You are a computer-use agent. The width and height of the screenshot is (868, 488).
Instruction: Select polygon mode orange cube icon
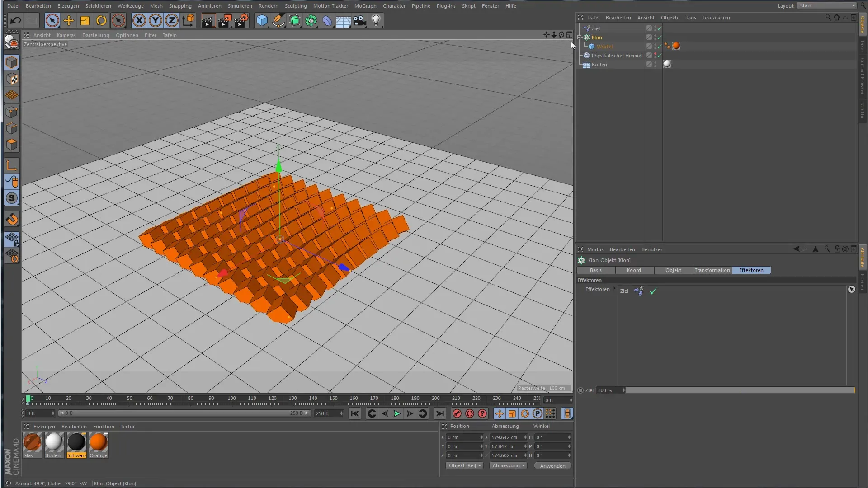click(12, 145)
